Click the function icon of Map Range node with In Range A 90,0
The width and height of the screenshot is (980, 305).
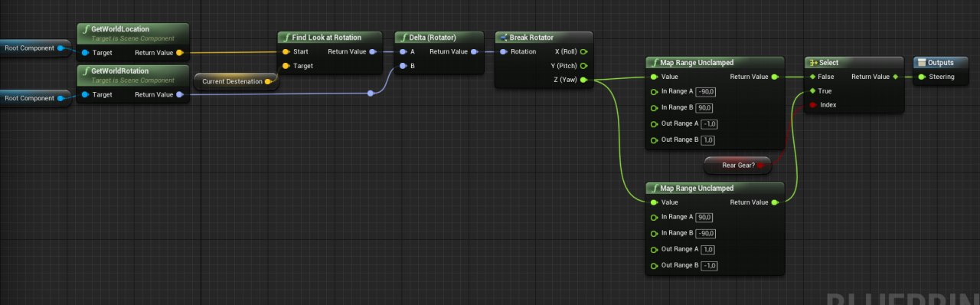[x=654, y=188]
